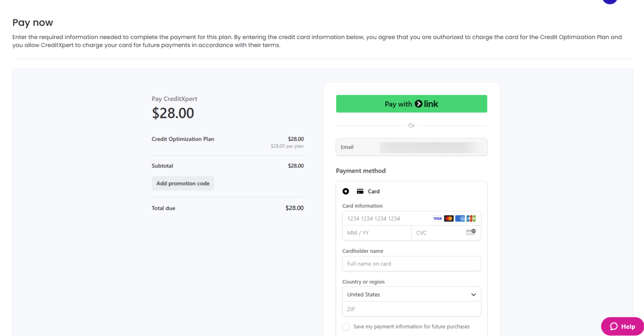Viewport: 644px width, 336px height.
Task: Select the Card payment radio button
Action: [x=346, y=192]
